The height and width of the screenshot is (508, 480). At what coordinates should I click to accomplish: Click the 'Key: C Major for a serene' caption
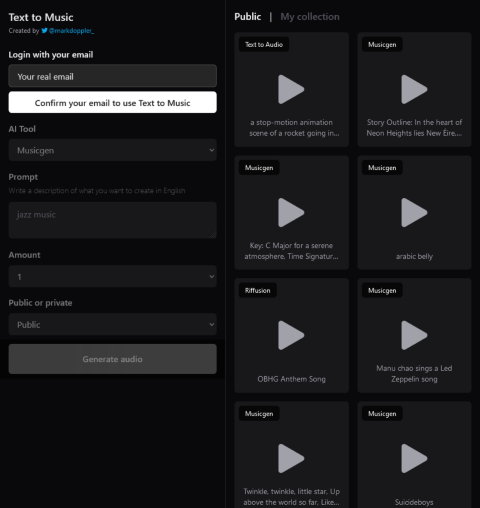[291, 251]
